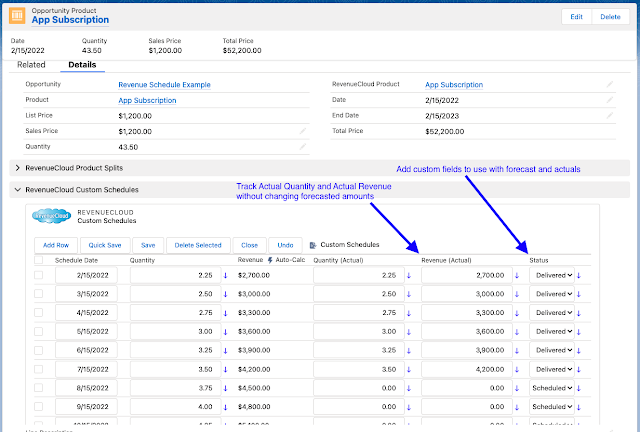Click Revenue (Actual) copy-down arrow in 5/15/2022 row
This screenshot has width=640, height=432.
click(x=517, y=332)
